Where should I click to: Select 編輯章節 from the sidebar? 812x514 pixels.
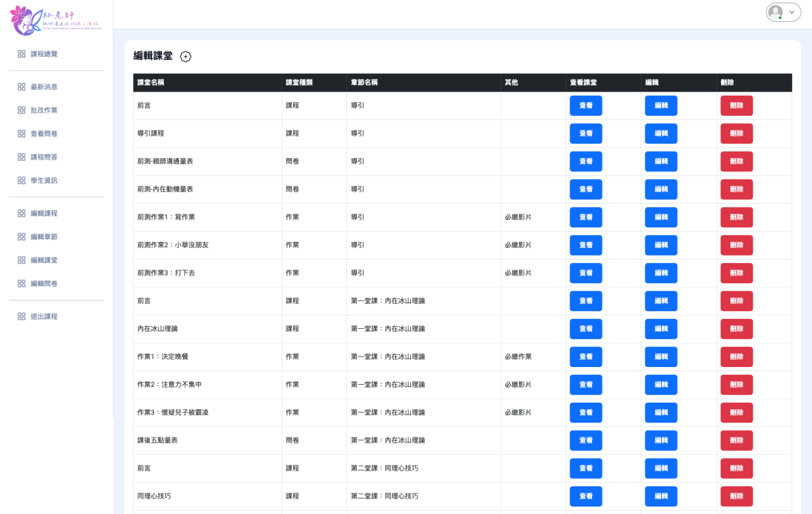(x=43, y=237)
